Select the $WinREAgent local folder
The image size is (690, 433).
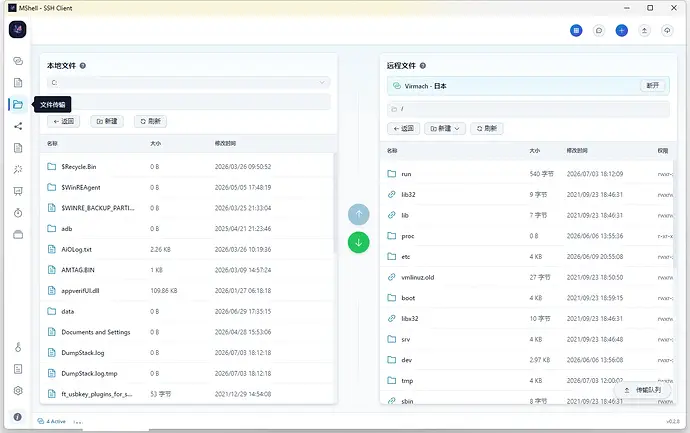tap(187, 187)
